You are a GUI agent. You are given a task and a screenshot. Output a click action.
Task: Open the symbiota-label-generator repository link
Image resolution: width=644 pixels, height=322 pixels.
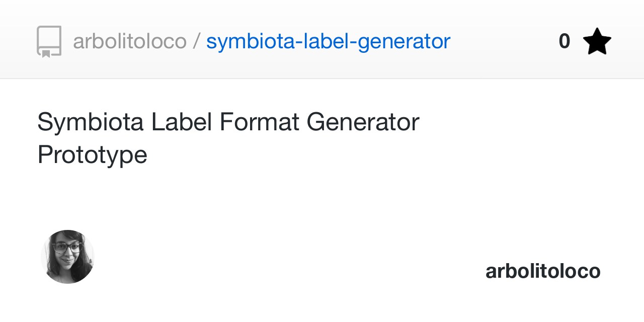click(328, 41)
